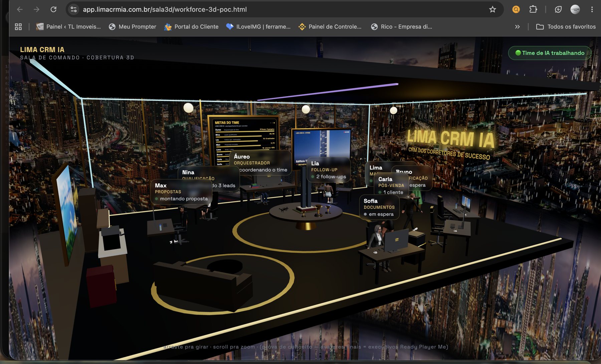Click '1 cliente' status text
Screen dimensions: 601x364
393,192
